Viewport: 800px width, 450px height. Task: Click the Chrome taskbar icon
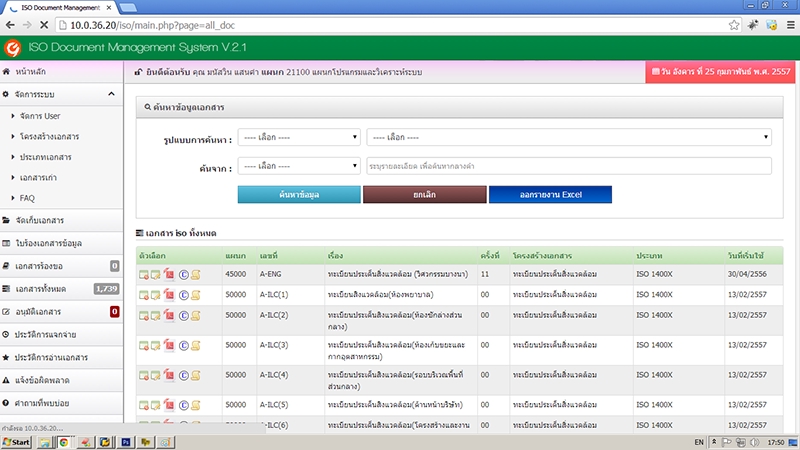pos(64,442)
